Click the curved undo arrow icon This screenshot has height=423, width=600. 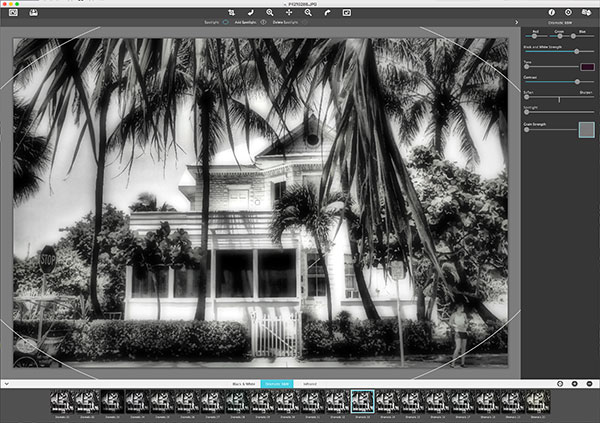[x=251, y=13]
